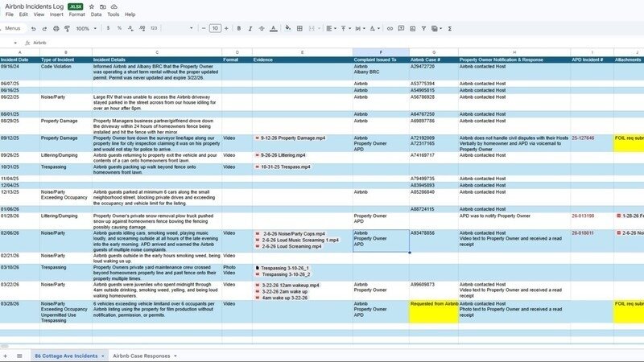Viewport: 644px width, 362px height.
Task: Click the Borders icon in toolbar
Action: tap(299, 28)
